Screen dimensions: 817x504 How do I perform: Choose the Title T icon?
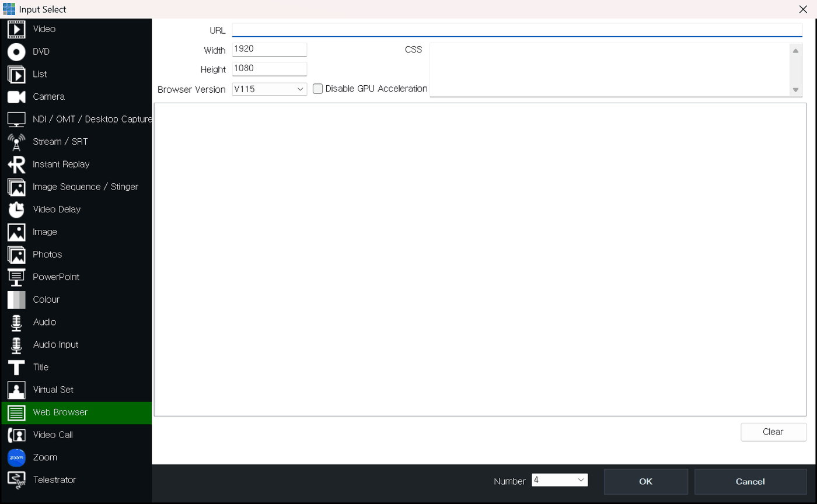pos(16,367)
